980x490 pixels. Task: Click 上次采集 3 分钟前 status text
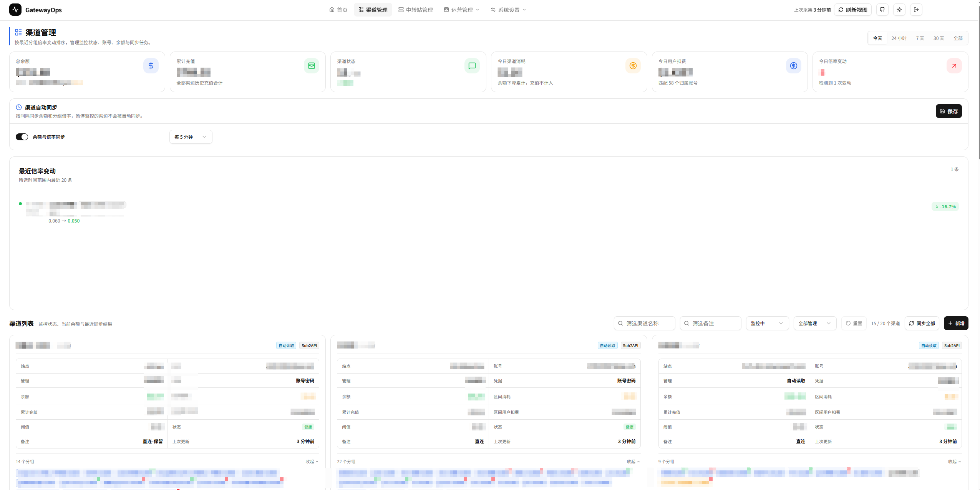click(813, 10)
